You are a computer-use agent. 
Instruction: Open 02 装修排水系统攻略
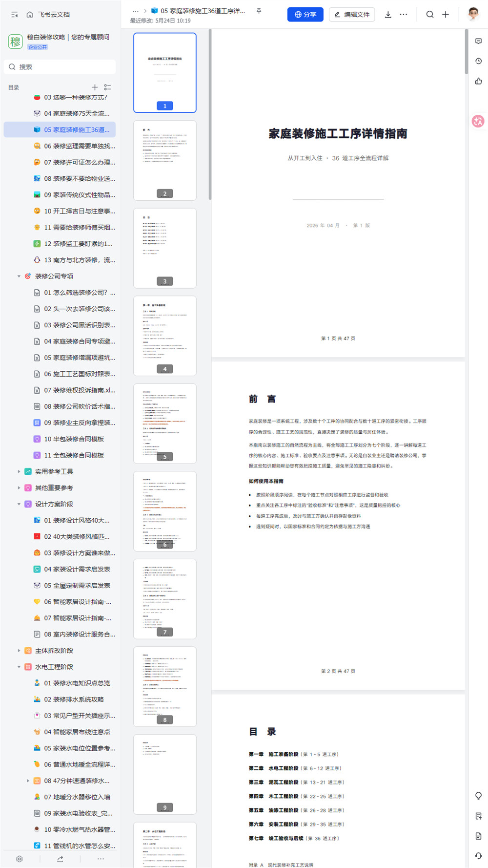point(60,699)
